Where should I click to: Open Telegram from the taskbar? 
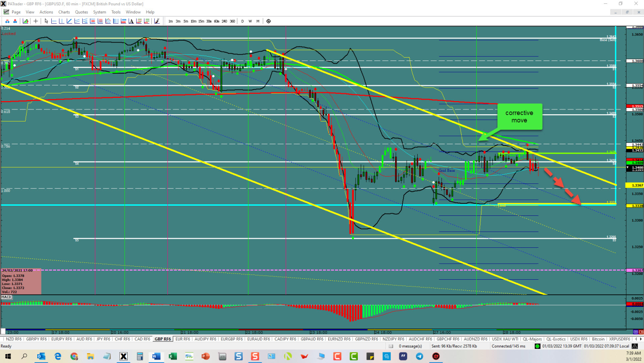click(420, 356)
